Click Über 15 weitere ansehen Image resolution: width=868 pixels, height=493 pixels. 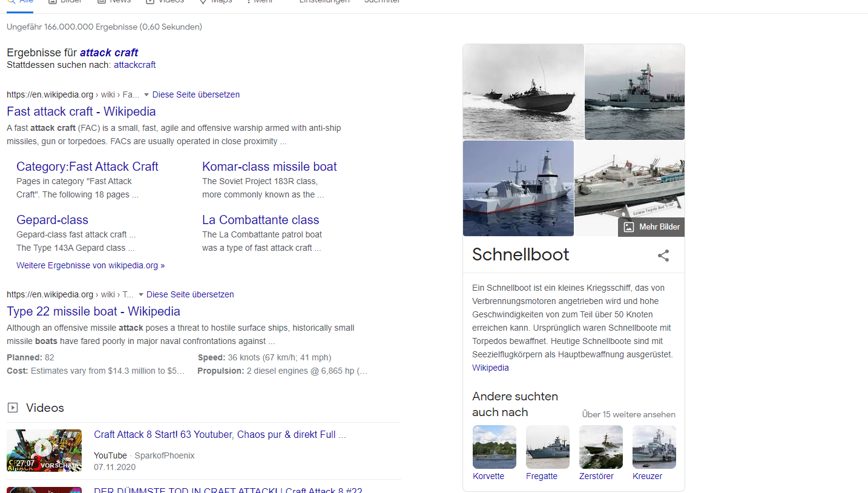(x=628, y=415)
